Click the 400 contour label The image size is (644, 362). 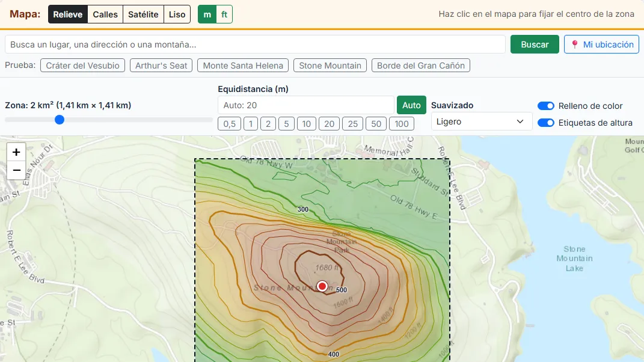click(334, 354)
